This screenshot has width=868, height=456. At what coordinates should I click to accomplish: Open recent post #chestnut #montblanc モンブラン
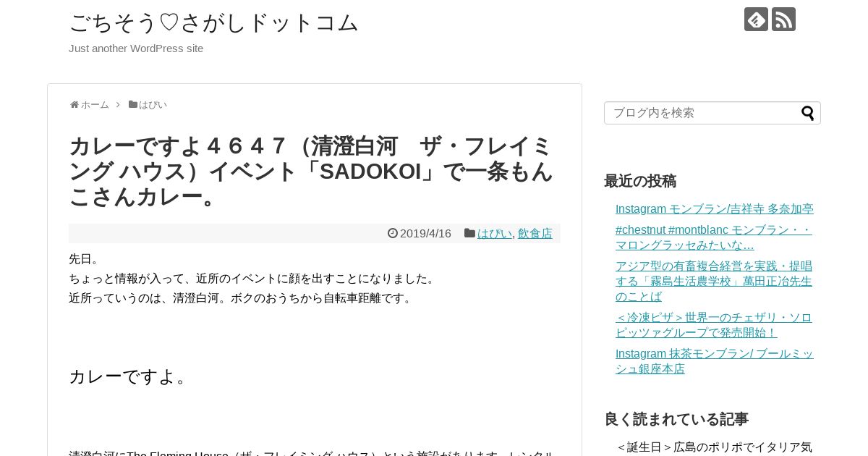pos(715,237)
